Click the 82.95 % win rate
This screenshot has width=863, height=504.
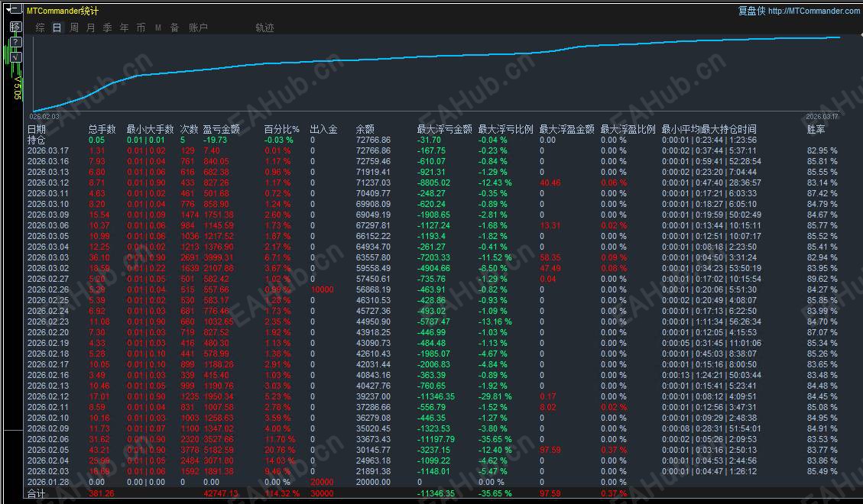pyautogui.click(x=822, y=150)
